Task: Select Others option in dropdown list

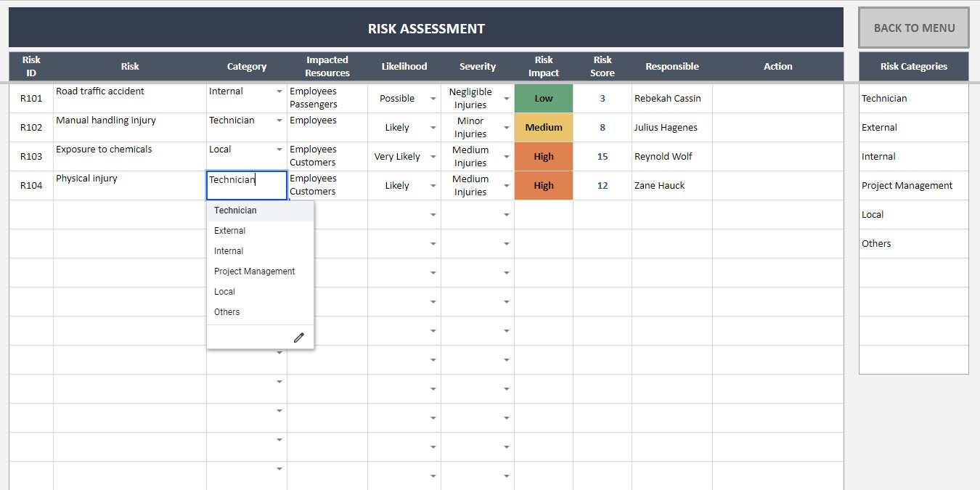Action: pos(261,312)
